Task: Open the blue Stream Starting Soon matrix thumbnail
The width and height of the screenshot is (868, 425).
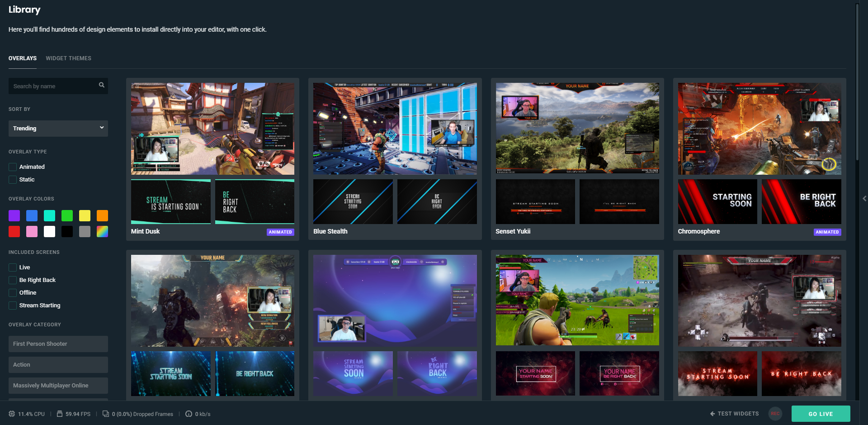Action: pos(171,374)
